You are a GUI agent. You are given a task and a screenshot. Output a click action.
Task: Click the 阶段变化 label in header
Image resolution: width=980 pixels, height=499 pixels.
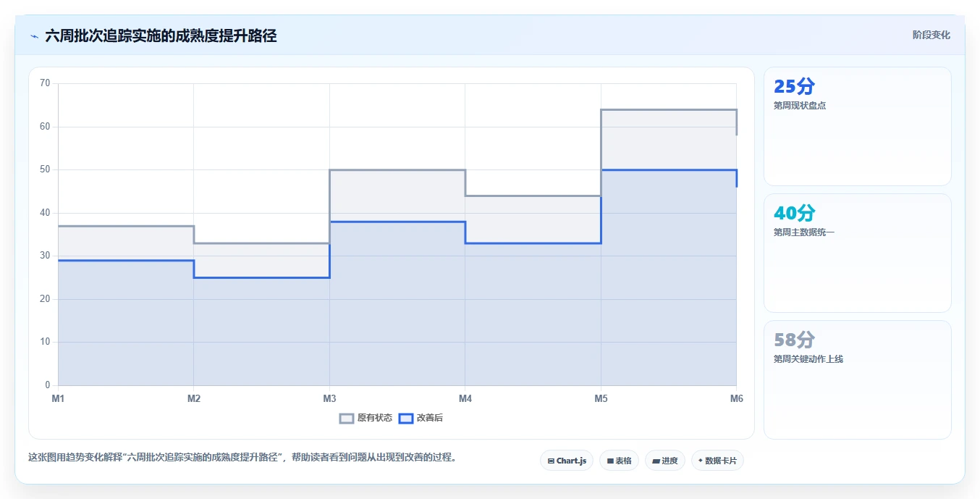click(x=931, y=35)
